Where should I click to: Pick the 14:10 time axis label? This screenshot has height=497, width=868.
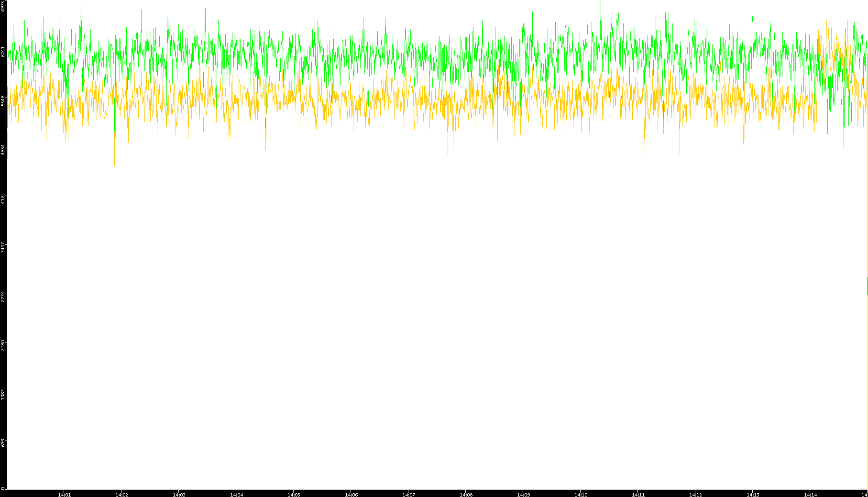pyautogui.click(x=581, y=495)
